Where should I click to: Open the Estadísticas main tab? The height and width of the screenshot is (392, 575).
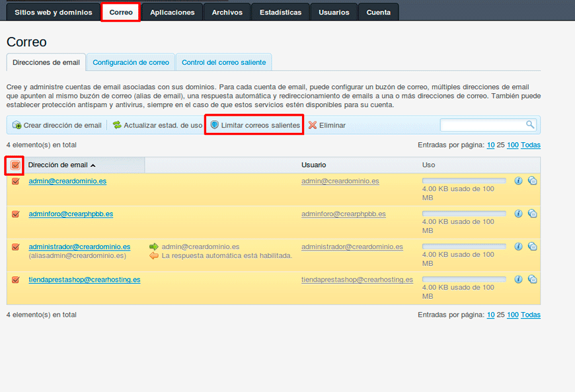click(280, 12)
